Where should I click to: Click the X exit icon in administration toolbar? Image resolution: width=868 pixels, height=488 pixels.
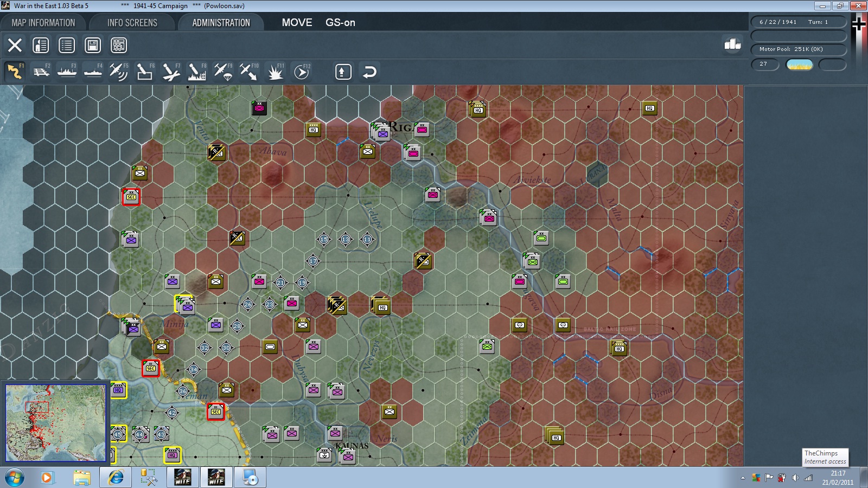pyautogui.click(x=15, y=45)
